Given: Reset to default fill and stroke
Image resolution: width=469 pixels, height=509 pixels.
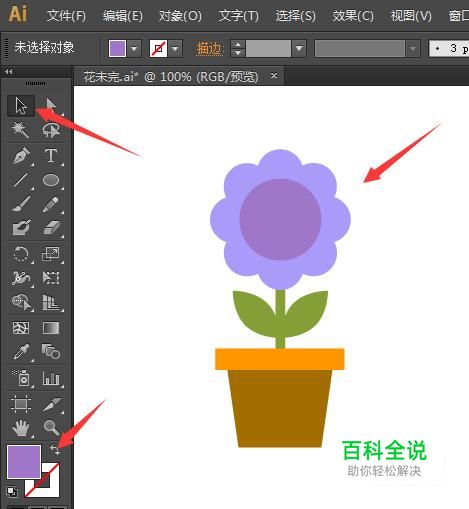Looking at the screenshot, I should tap(12, 492).
